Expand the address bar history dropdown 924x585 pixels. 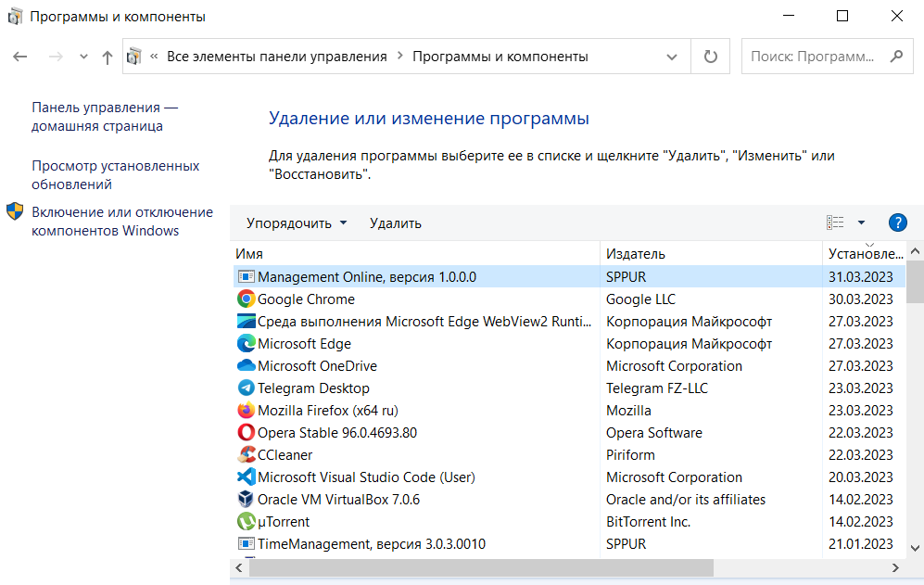[x=671, y=57]
